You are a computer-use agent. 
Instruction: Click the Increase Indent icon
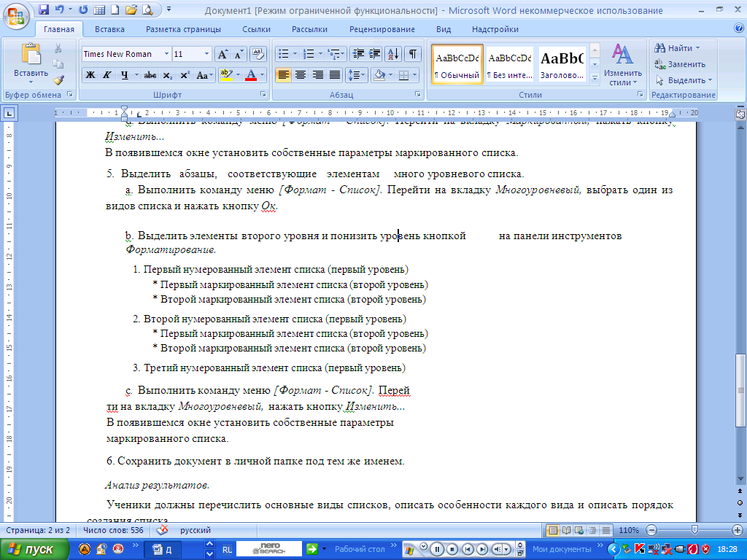click(374, 54)
